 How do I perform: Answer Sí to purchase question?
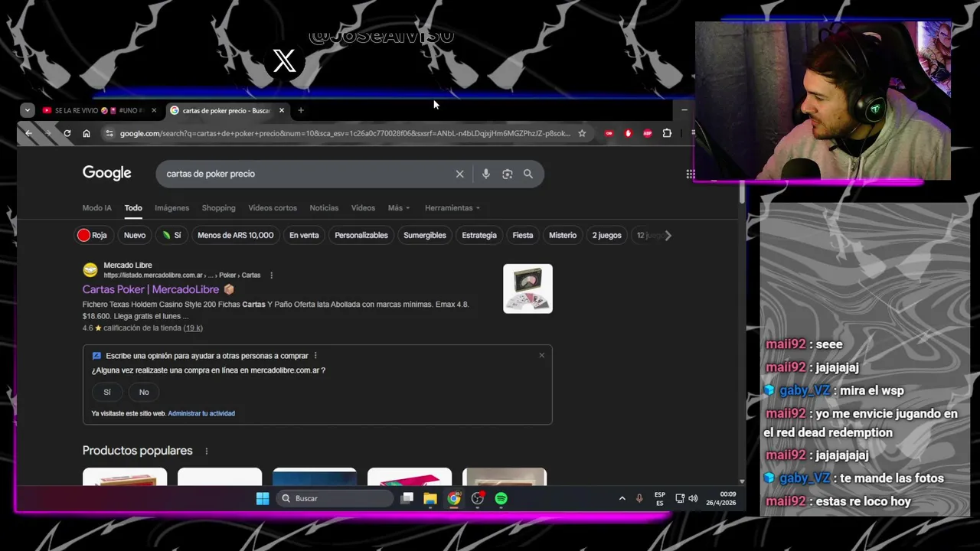click(107, 392)
